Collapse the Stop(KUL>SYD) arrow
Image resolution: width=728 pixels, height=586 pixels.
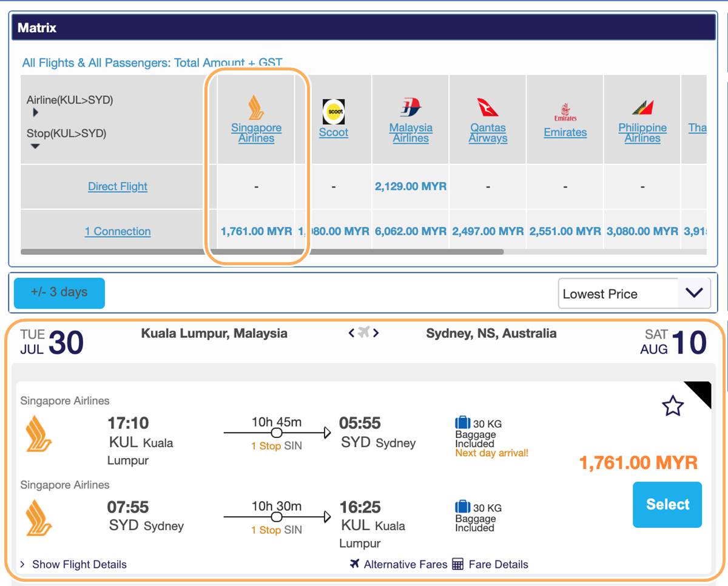(35, 146)
